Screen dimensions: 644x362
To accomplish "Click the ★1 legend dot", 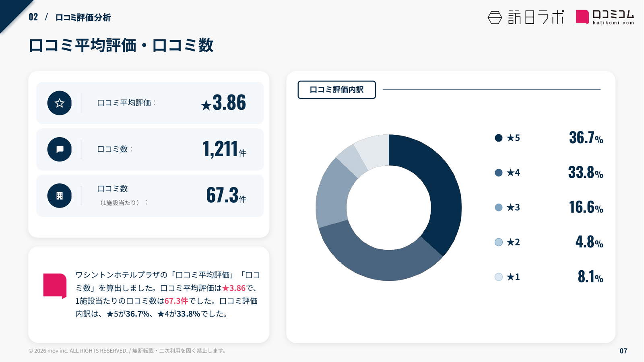I will tap(499, 277).
